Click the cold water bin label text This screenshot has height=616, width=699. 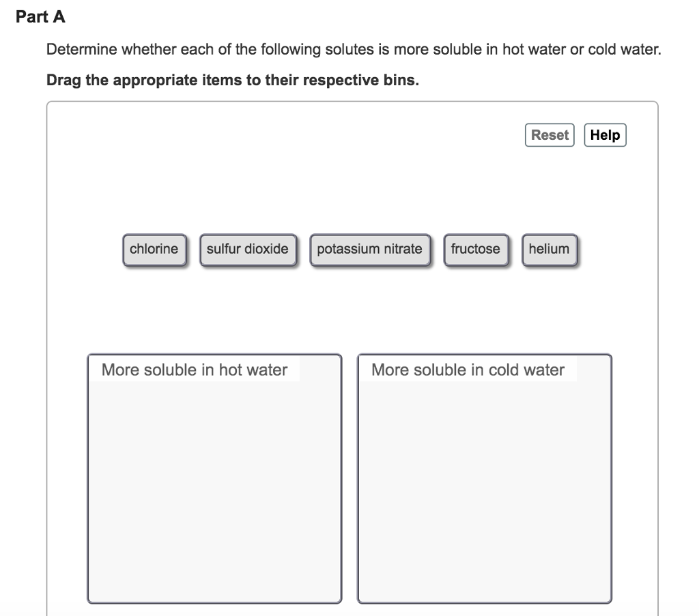pyautogui.click(x=467, y=370)
